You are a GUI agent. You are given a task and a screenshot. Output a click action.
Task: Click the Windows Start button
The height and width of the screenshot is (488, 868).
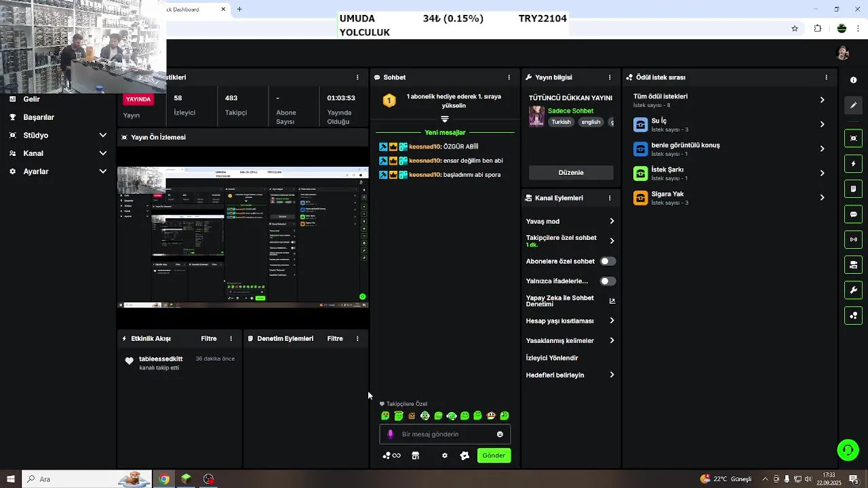click(10, 479)
